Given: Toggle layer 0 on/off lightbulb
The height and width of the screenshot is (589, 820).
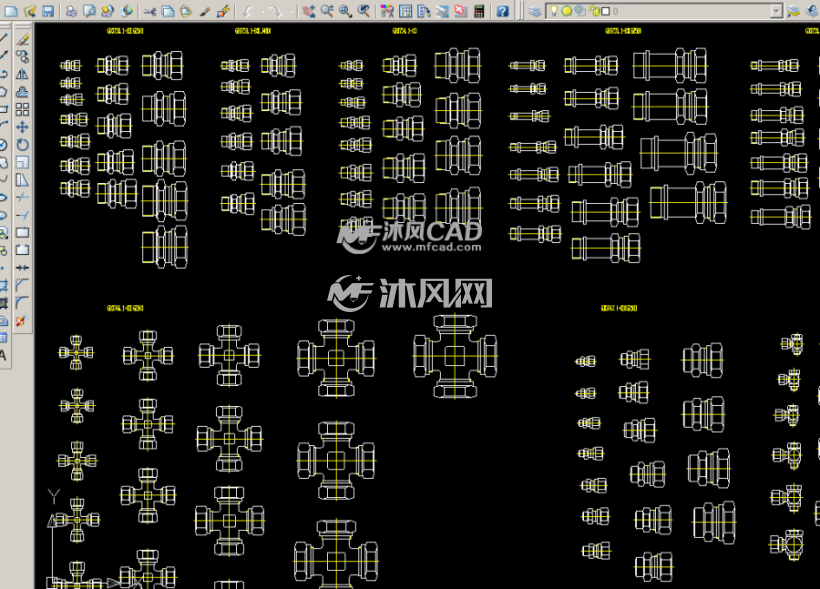Looking at the screenshot, I should 554,10.
